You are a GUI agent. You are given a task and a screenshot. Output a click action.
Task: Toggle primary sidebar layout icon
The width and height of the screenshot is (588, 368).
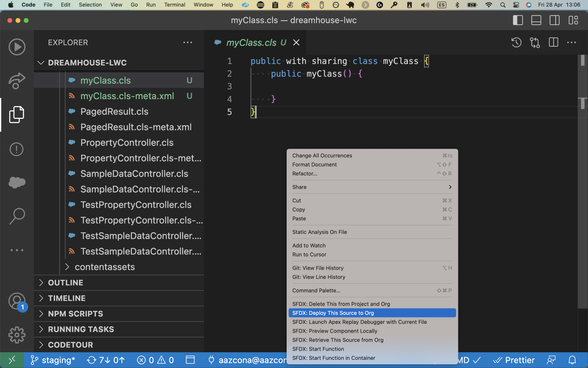click(518, 20)
